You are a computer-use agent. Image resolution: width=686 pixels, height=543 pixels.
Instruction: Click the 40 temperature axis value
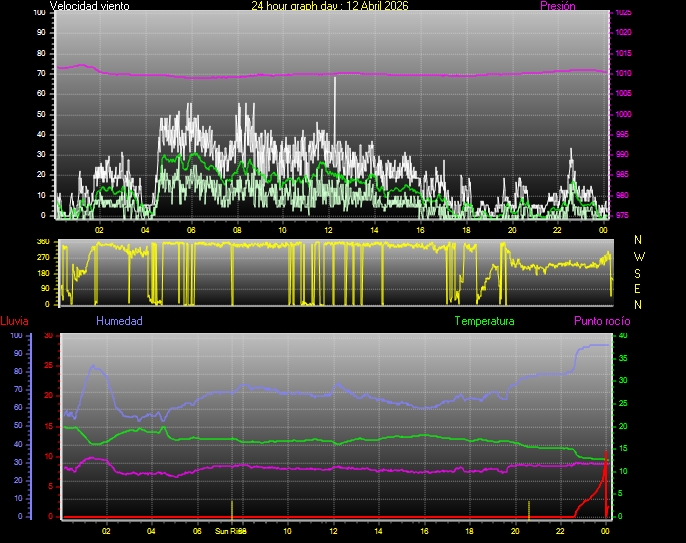pos(623,336)
